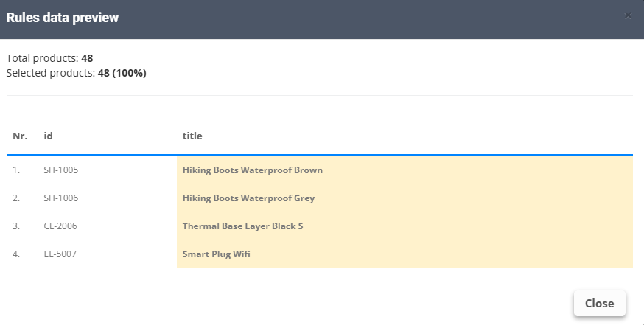Select title Hiking Boots Waterproof Grey

(x=248, y=198)
